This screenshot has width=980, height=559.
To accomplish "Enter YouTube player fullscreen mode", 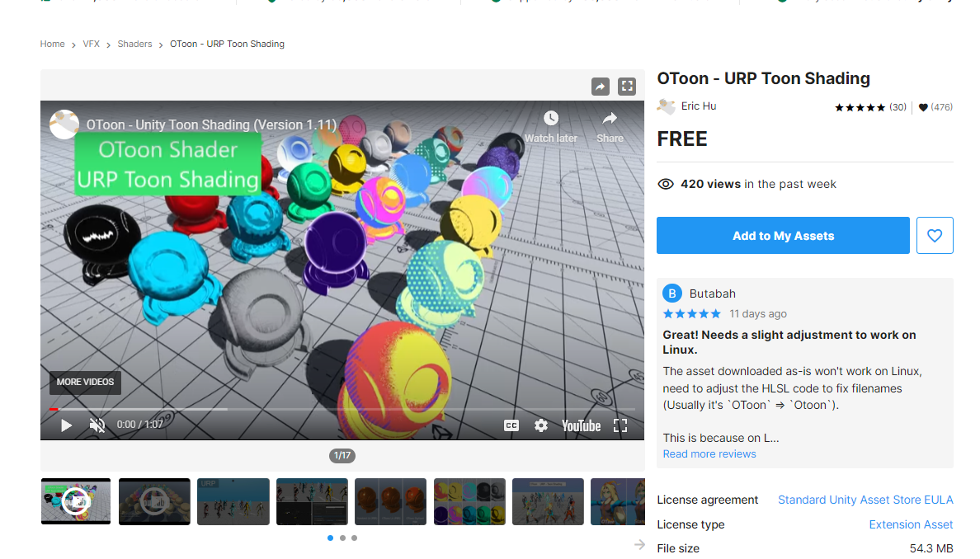I will (620, 425).
